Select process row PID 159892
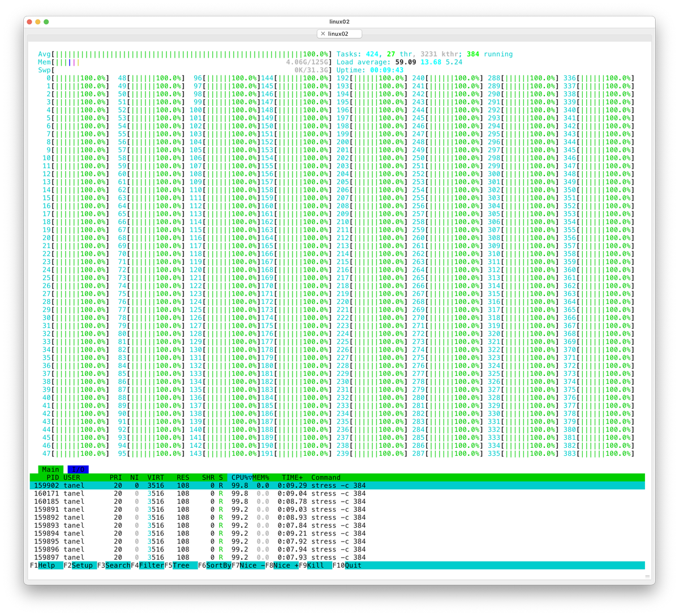 point(337,517)
